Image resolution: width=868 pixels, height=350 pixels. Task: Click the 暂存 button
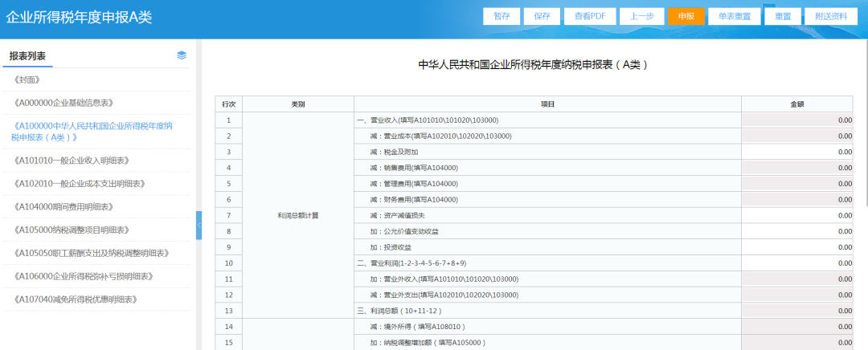[x=502, y=17]
